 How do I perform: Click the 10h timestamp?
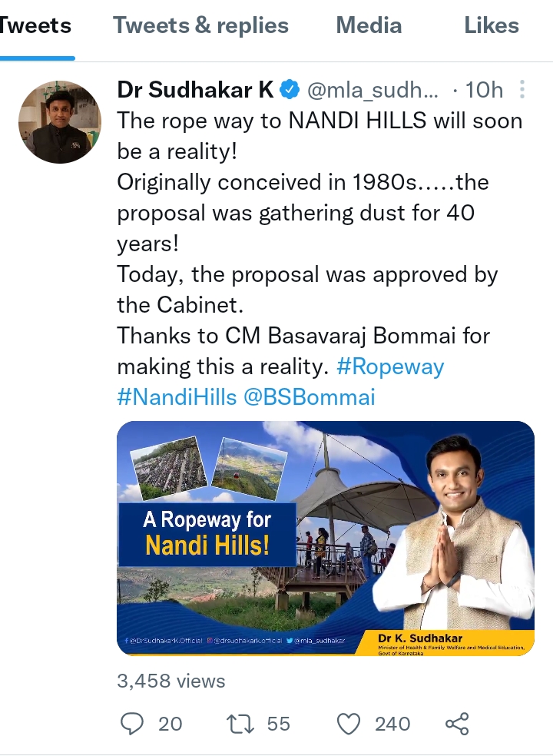(x=484, y=90)
